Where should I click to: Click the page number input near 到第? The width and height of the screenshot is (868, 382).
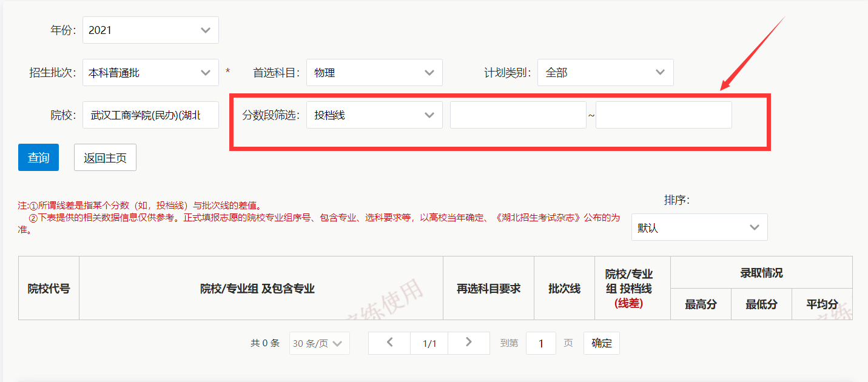pos(540,343)
